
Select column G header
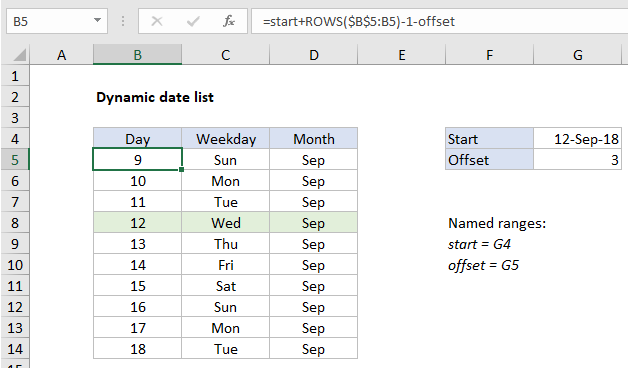(578, 54)
